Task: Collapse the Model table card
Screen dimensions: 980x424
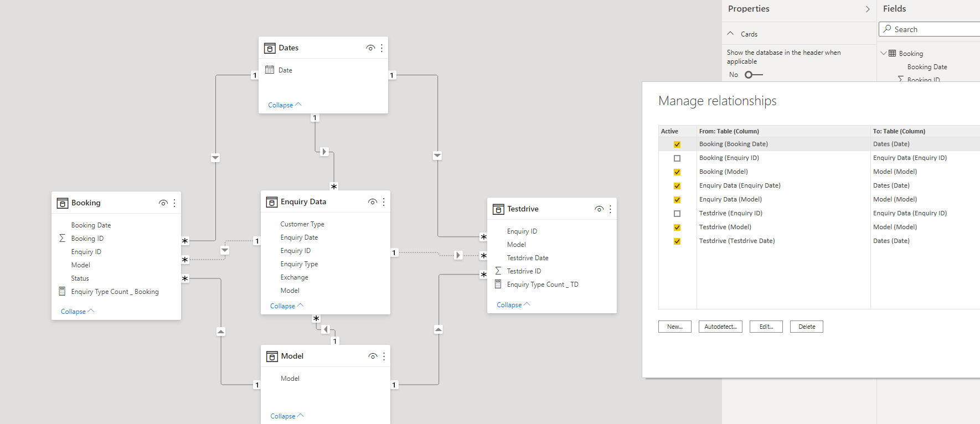Action: 287,416
